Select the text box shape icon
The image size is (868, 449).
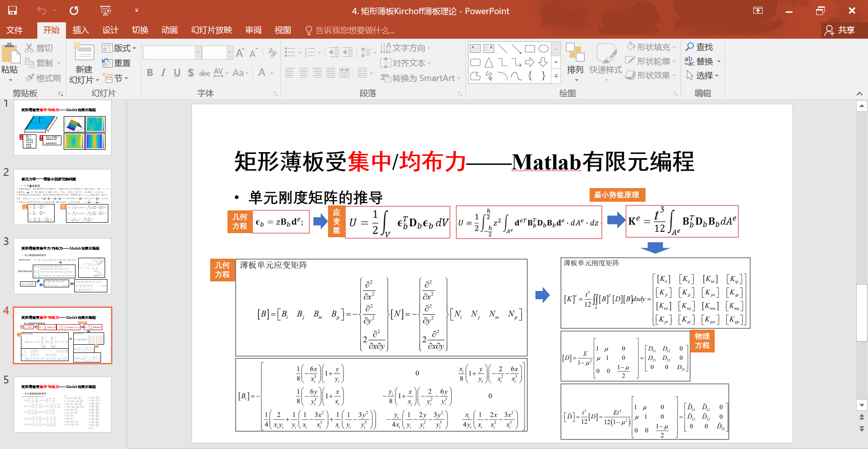475,48
